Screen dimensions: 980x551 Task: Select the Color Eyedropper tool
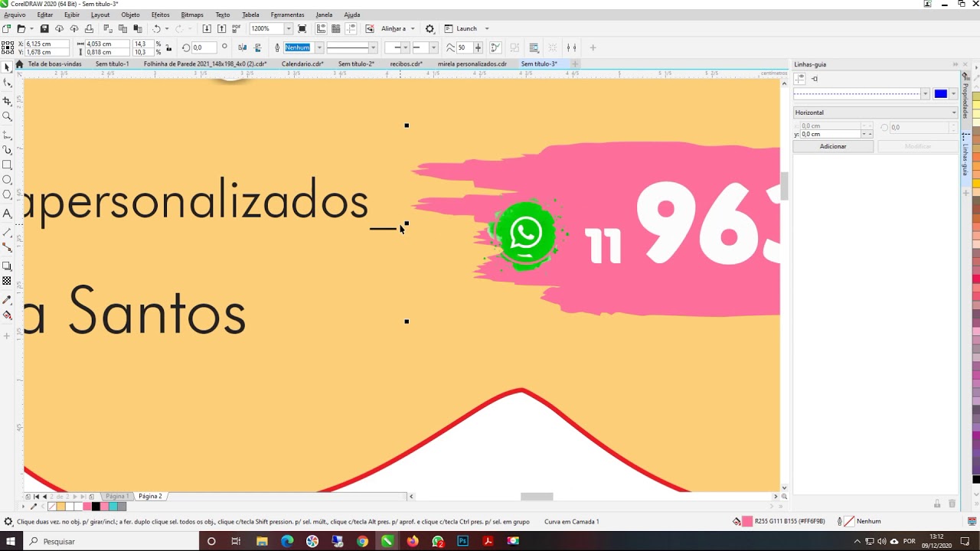coord(7,299)
